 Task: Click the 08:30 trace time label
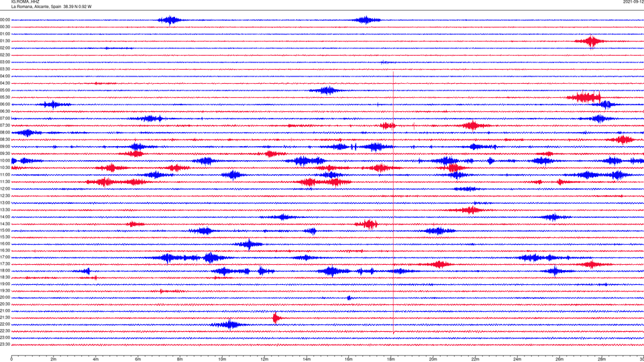coord(5,139)
